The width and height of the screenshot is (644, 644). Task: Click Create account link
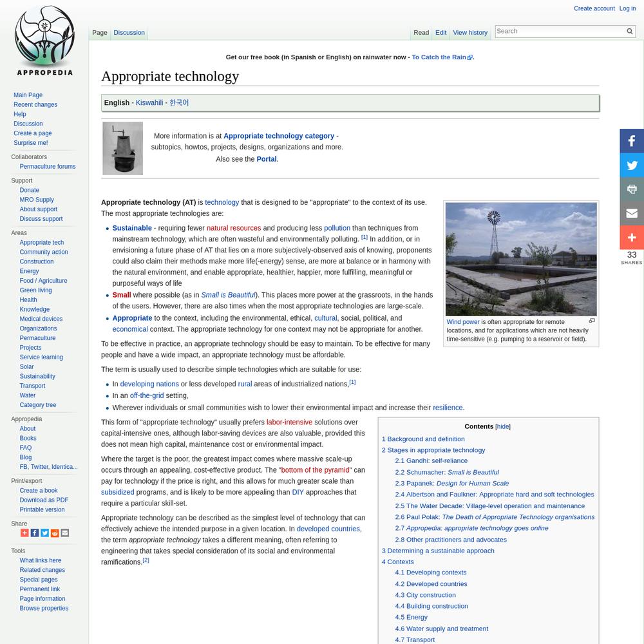(594, 8)
